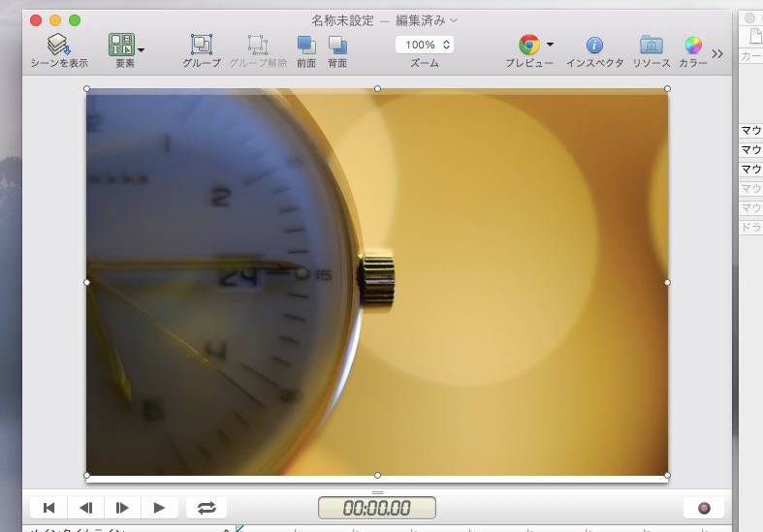Expand the Preview browser dropdown arrow

pyautogui.click(x=550, y=45)
